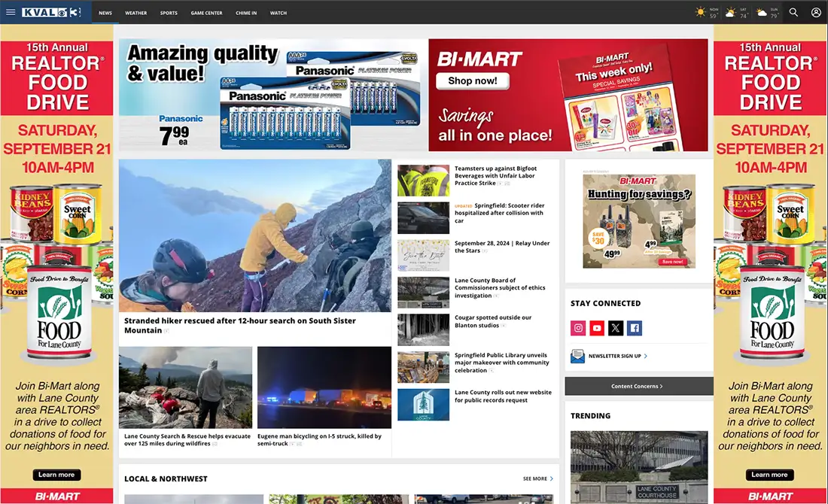Click the library interior thumbnail
Viewport: 828px width, 504px height.
[424, 367]
